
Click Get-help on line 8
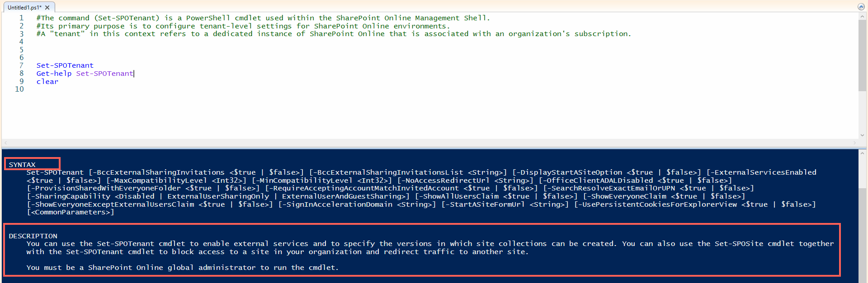(x=54, y=74)
